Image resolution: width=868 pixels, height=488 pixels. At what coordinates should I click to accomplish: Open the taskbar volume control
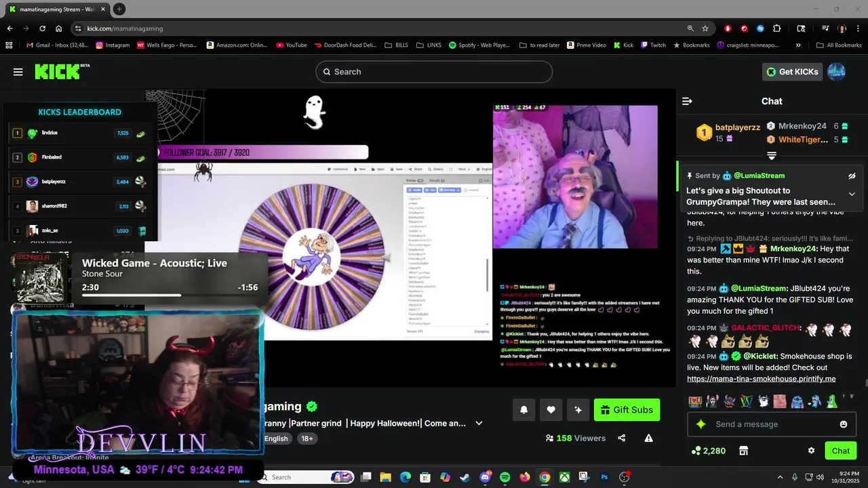click(x=819, y=477)
